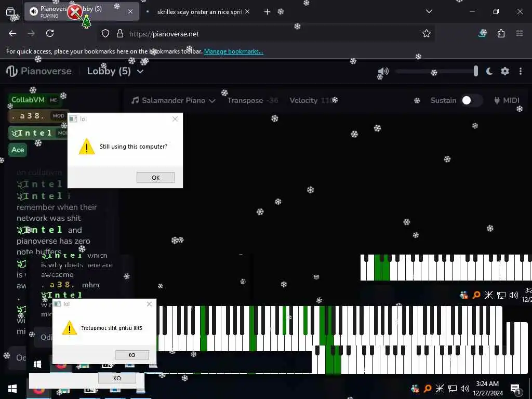Open the Pianoverse three-dot more menu
Image resolution: width=532 pixels, height=399 pixels.
[x=521, y=71]
